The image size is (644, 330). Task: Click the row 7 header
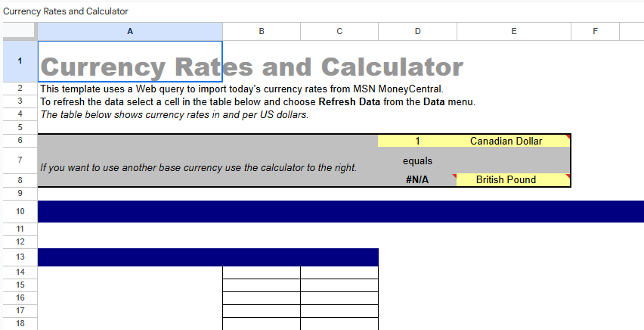[19, 160]
